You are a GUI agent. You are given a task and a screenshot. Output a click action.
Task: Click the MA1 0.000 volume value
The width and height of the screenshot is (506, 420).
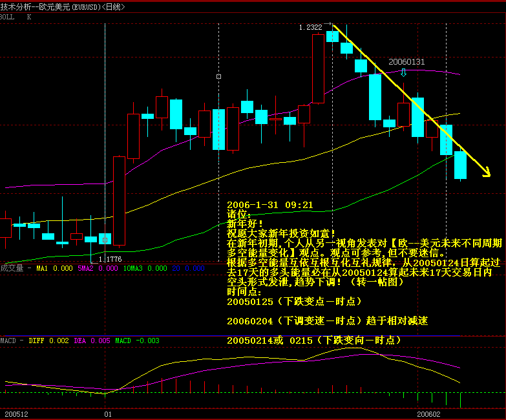[x=54, y=268]
